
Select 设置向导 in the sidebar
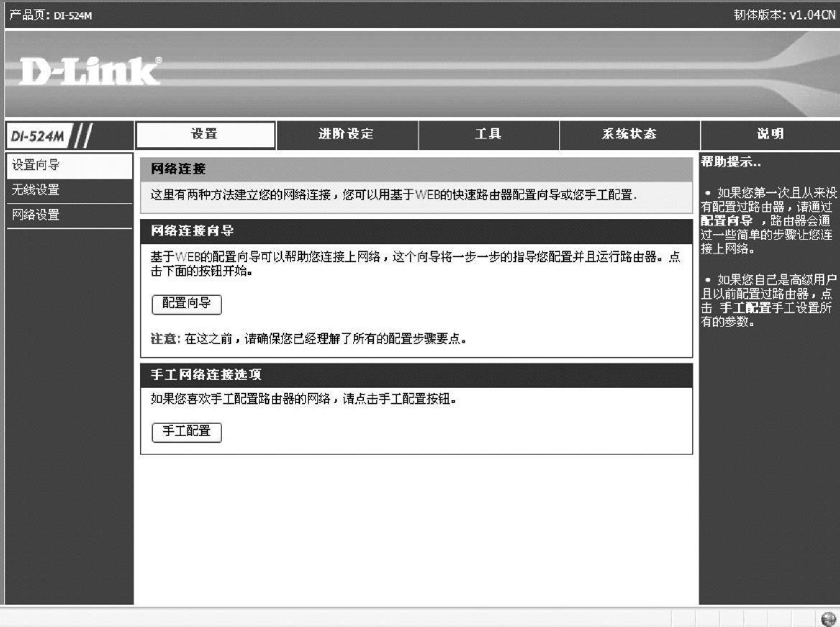pos(70,166)
